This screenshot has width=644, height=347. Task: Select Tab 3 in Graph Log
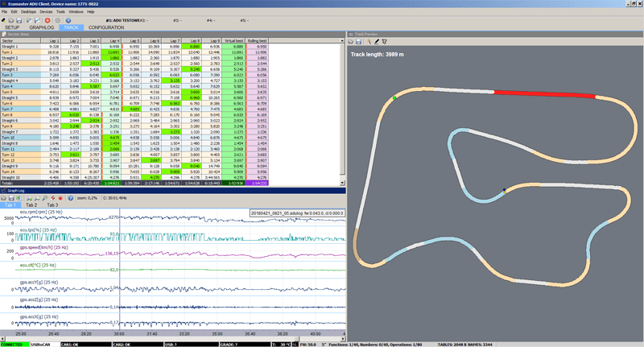pyautogui.click(x=53, y=205)
